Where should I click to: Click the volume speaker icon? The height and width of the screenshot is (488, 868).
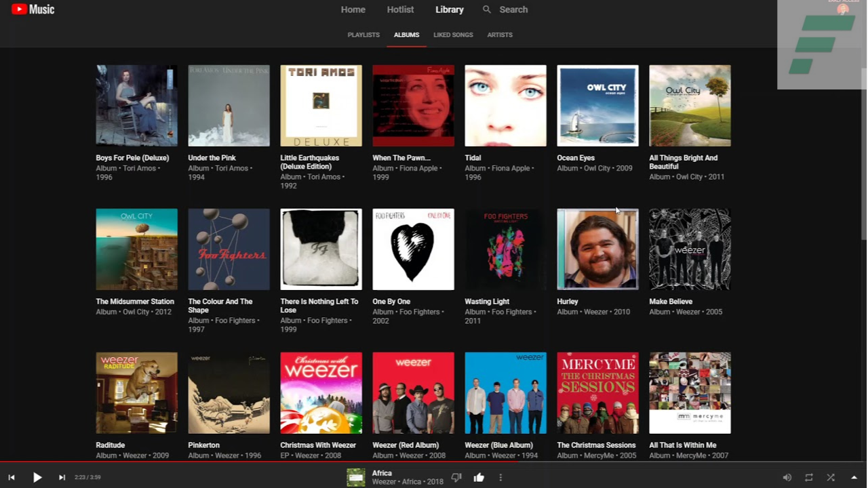pos(787,477)
